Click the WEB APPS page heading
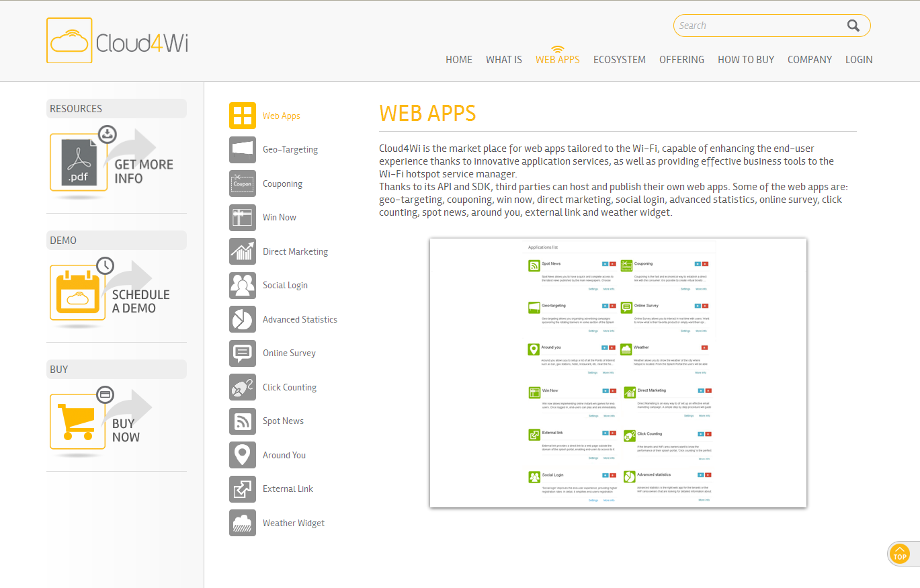 tap(427, 113)
